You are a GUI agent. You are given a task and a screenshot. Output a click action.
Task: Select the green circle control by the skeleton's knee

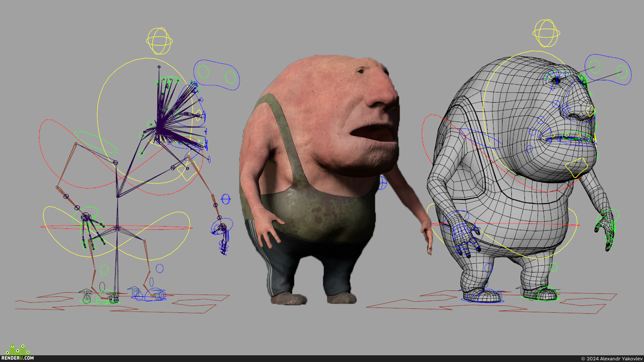[104, 270]
